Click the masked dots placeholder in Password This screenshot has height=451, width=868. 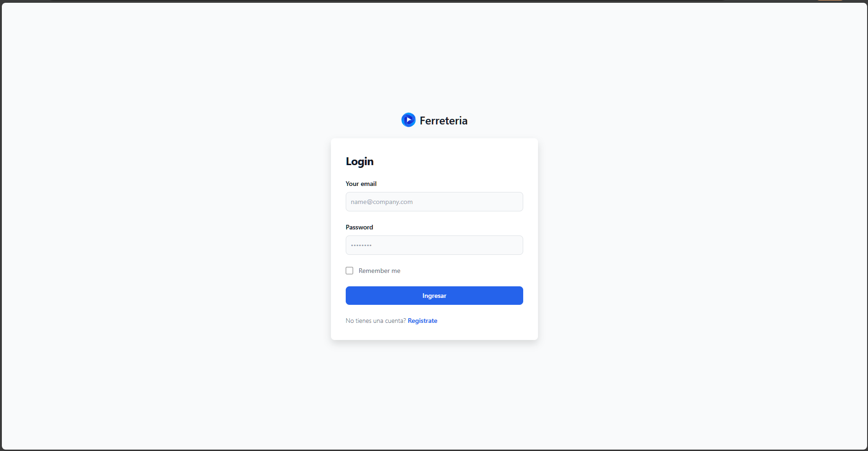click(x=361, y=246)
